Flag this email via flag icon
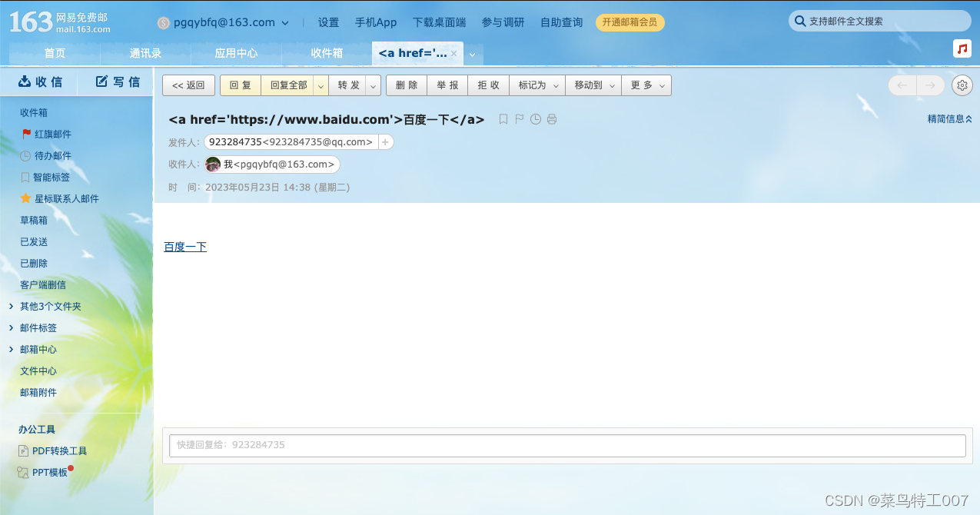This screenshot has height=515, width=980. click(520, 119)
